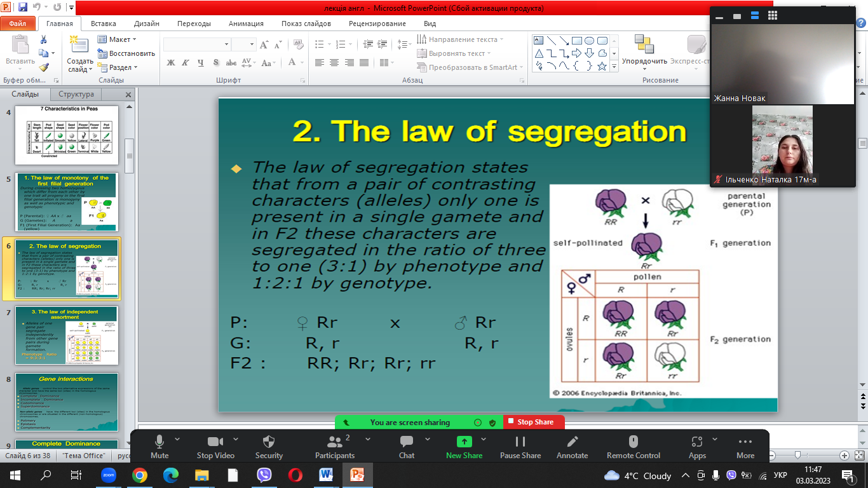Expand the shapes gallery More arrow

click(x=614, y=66)
